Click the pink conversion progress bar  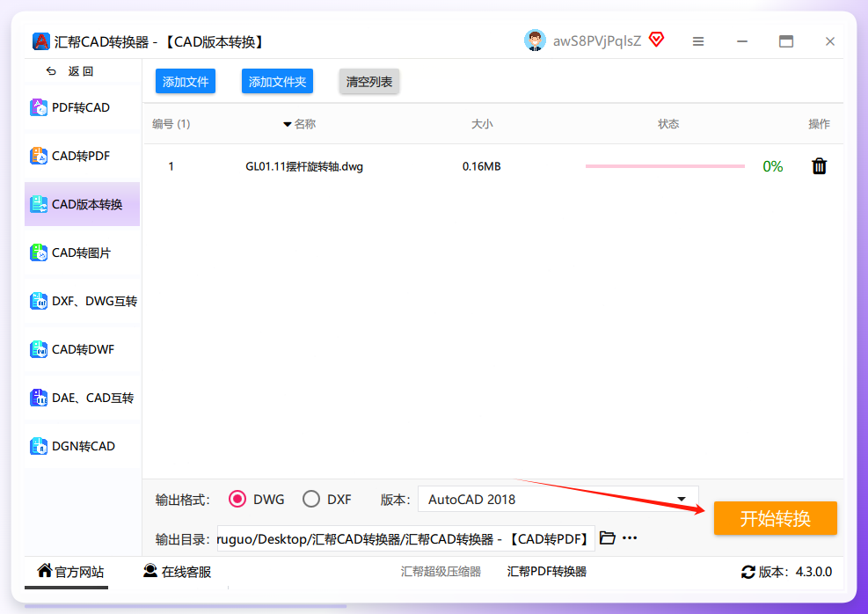pyautogui.click(x=665, y=166)
